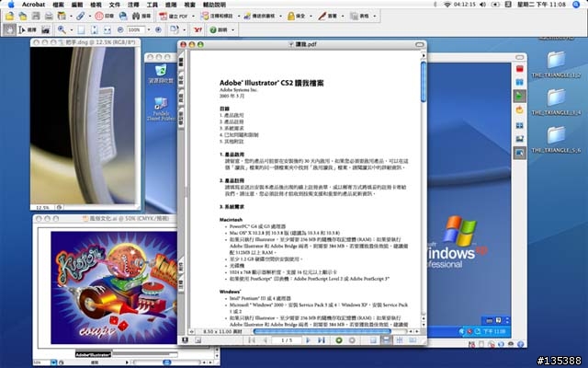Click gray Next View circle button
This screenshot has width=588, height=368.
click(x=352, y=340)
